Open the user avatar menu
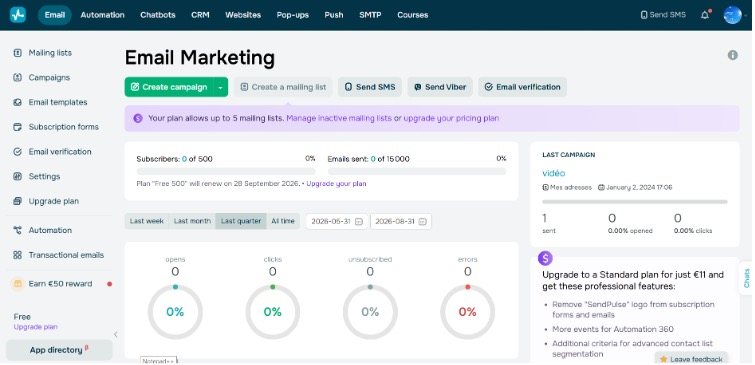The width and height of the screenshot is (755, 365). (732, 15)
